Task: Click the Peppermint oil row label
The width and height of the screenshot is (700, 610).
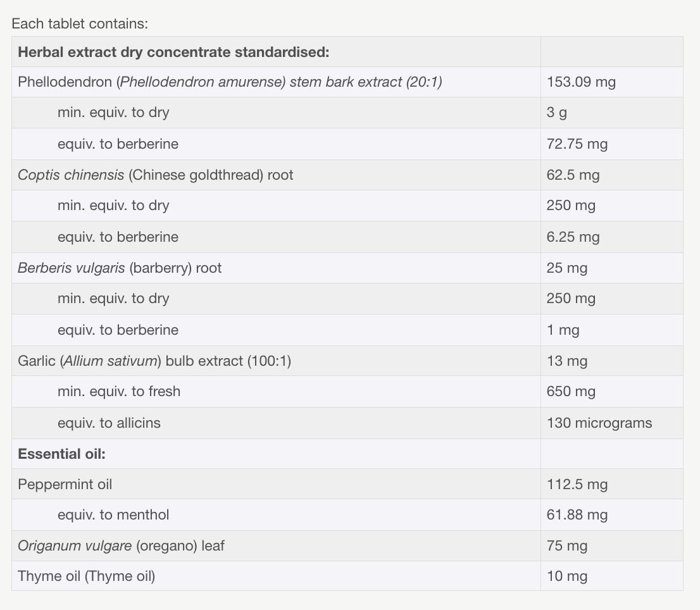Action: [65, 485]
